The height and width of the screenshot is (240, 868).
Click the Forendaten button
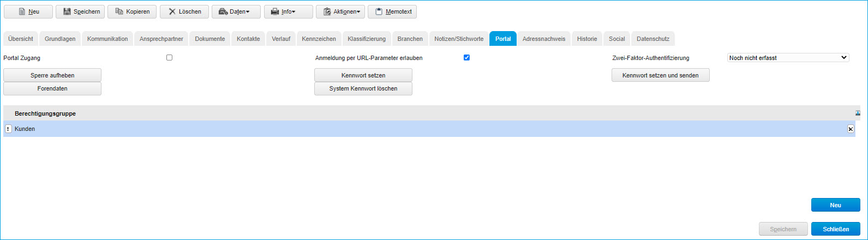click(52, 88)
